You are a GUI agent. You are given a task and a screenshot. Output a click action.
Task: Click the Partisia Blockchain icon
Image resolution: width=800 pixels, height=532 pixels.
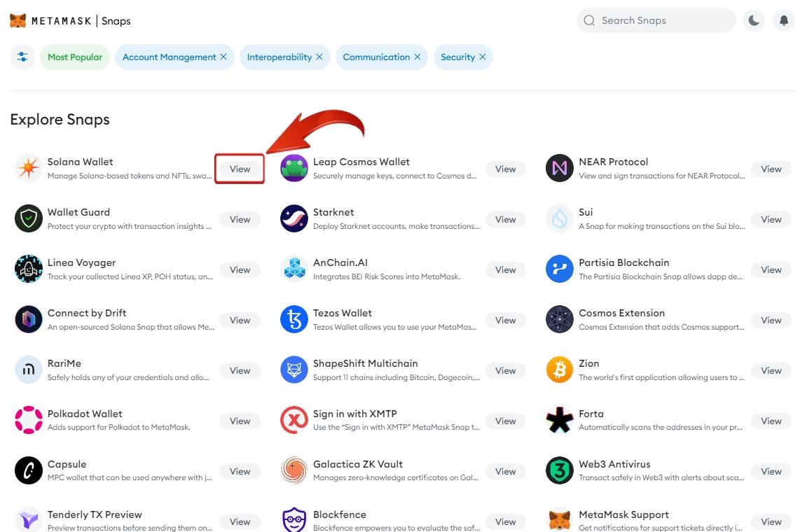point(560,269)
